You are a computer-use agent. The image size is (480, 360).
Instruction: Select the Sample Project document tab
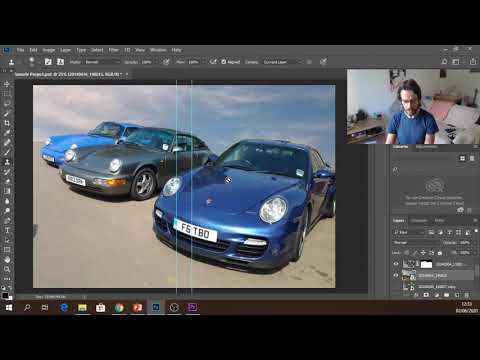[69, 74]
